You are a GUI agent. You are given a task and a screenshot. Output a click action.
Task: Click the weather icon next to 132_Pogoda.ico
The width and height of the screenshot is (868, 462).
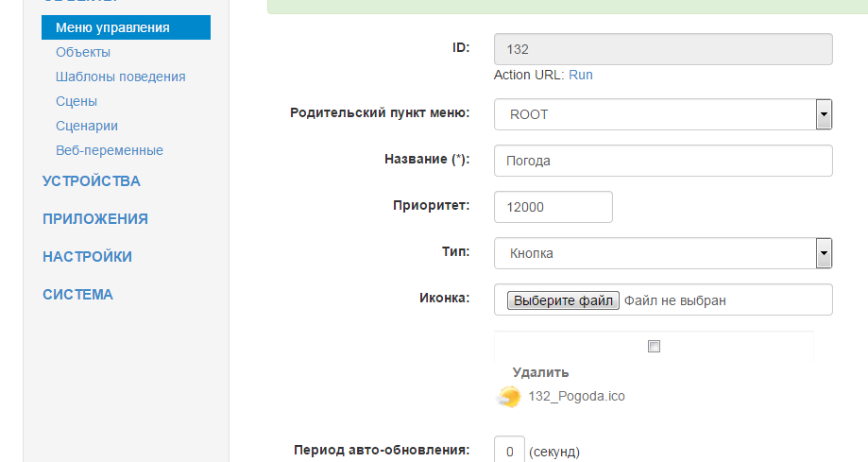tap(508, 397)
